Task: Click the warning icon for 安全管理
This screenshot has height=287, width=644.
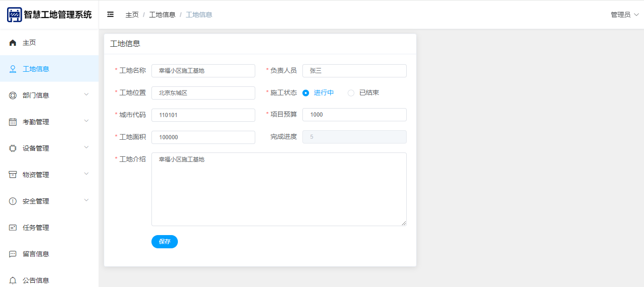Action: coord(13,201)
